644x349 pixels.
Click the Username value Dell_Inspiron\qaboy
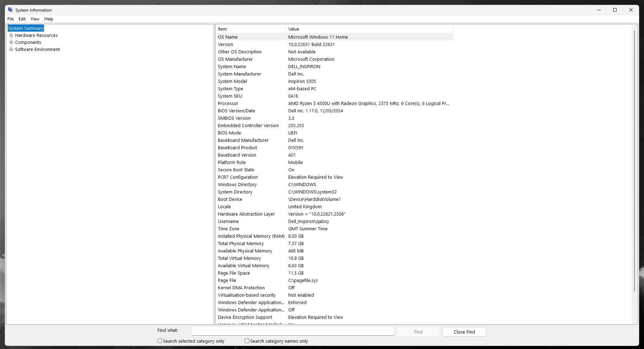click(309, 222)
